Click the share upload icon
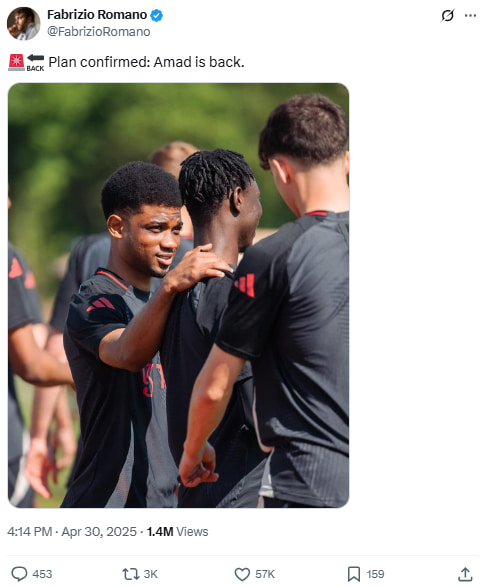480x587 pixels. point(465,574)
